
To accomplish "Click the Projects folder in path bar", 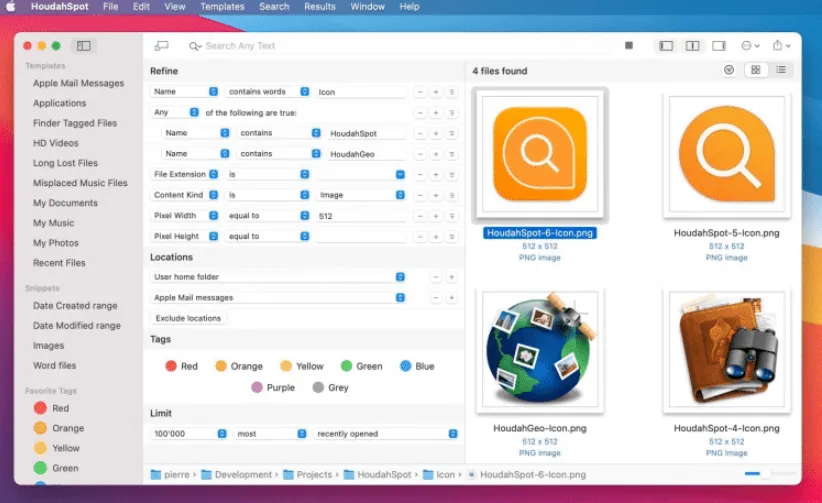I will [x=308, y=475].
